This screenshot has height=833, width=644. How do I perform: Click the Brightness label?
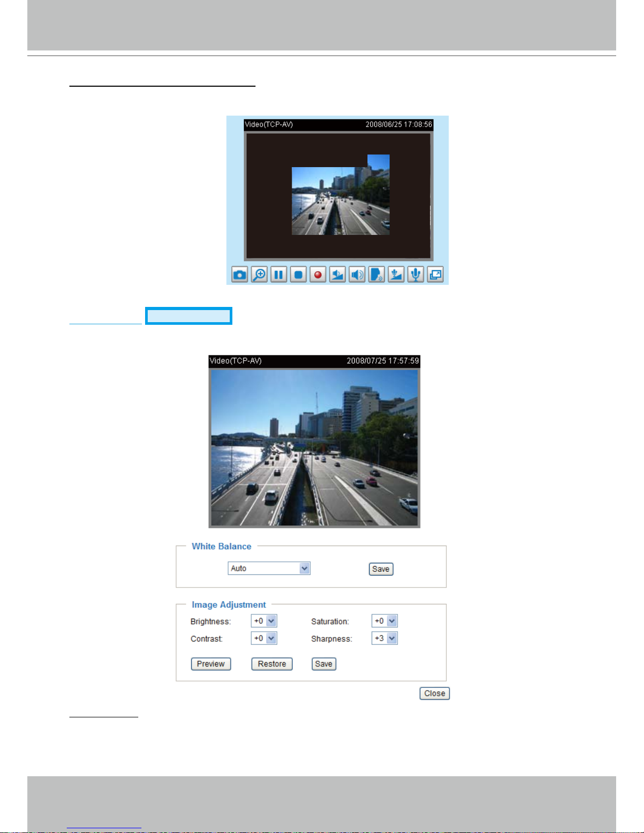click(211, 621)
